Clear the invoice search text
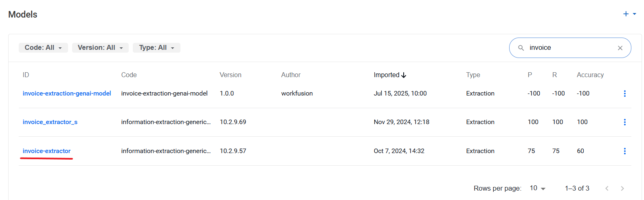Image resolution: width=644 pixels, height=200 pixels. pos(620,48)
